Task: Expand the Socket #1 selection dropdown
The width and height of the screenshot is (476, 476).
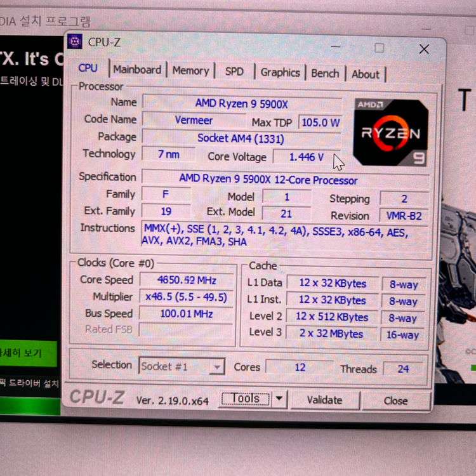Action: pos(217,367)
